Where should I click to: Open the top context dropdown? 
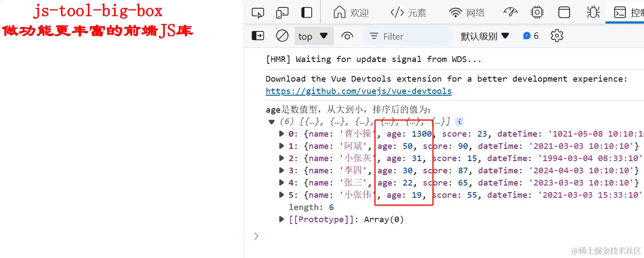[314, 36]
